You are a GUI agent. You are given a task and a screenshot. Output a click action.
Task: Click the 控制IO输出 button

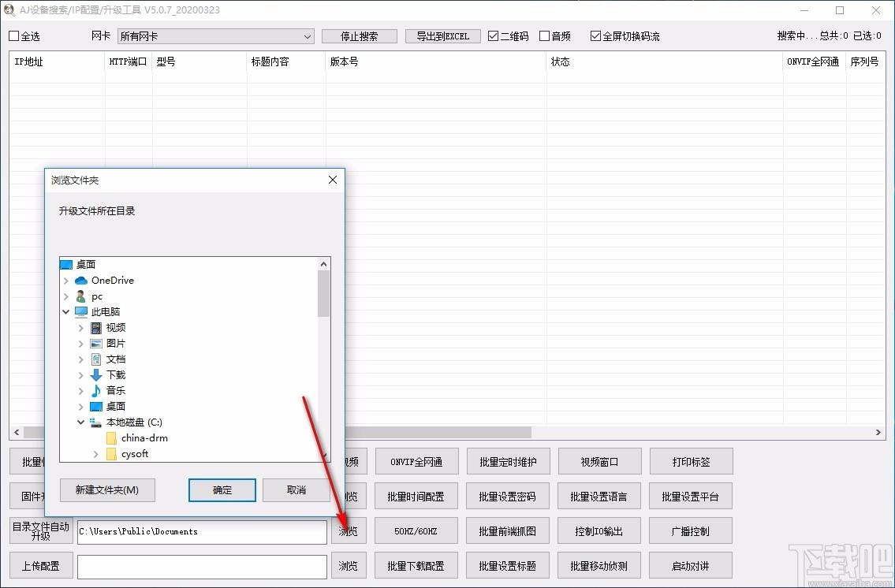[599, 531]
